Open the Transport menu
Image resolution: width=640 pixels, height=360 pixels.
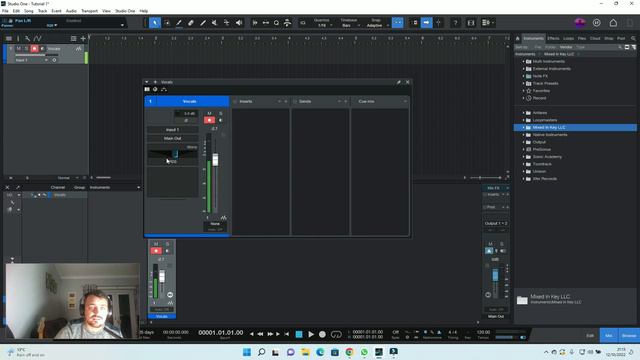(x=89, y=11)
